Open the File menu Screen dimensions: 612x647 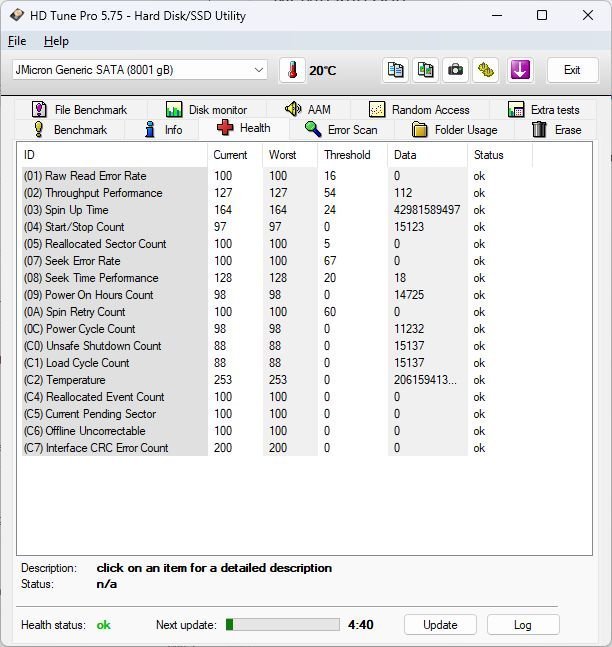click(17, 41)
